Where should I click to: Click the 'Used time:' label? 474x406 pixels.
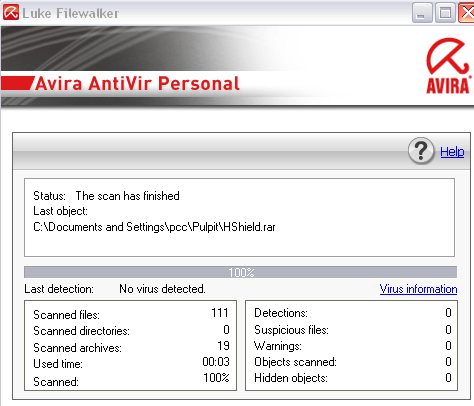58,364
